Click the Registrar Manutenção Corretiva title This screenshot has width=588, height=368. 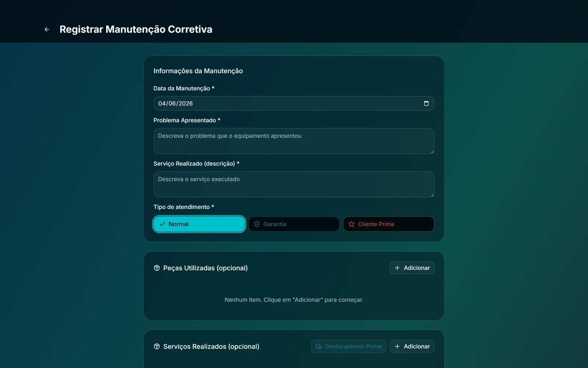[136, 29]
